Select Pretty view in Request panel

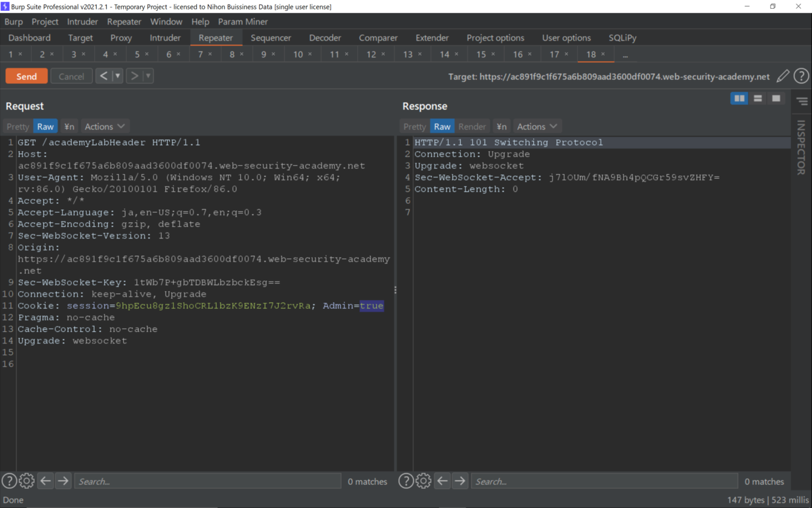pos(18,127)
